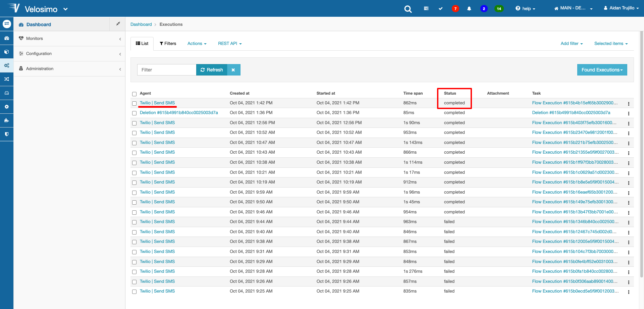Open row menu for Oct 04 9:44 AM execution
The height and width of the screenshot is (309, 644).
click(629, 222)
